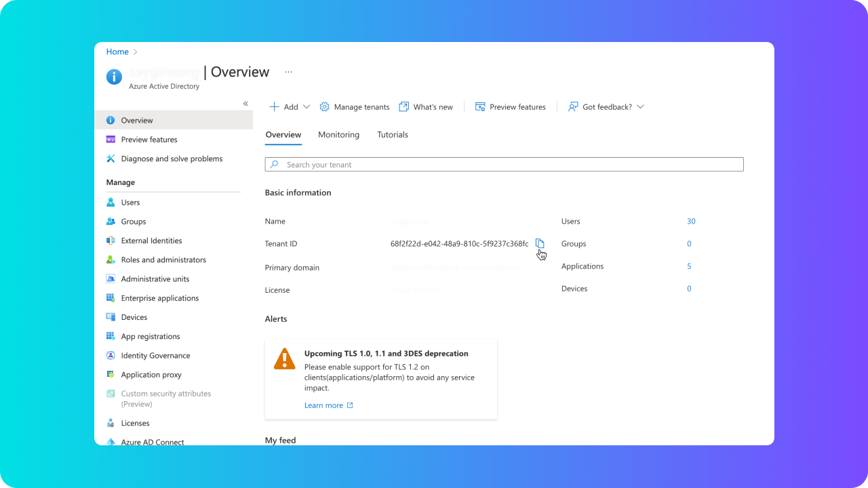Click the TLS deprecation alert title

(x=386, y=354)
